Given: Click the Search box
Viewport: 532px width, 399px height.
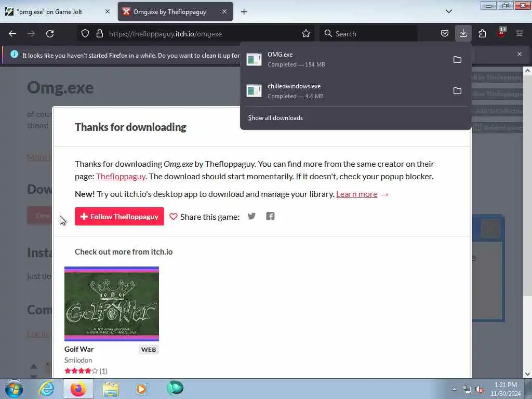Looking at the screenshot, I should [369, 34].
